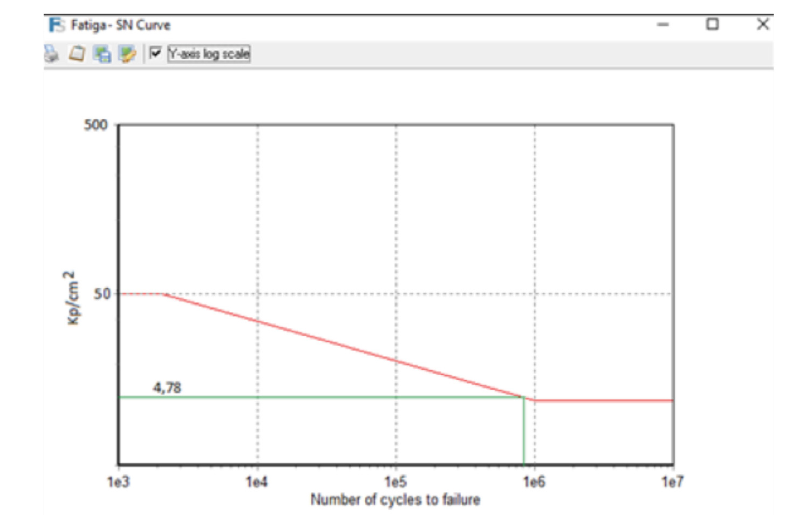Click 'Number of cycles to failure' axis title

[x=395, y=499]
